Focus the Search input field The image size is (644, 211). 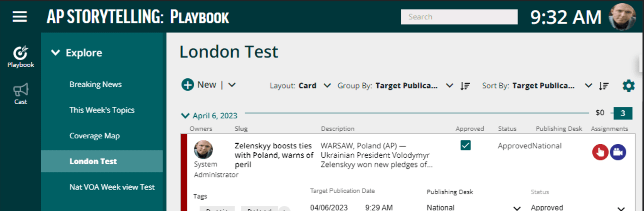point(459,17)
